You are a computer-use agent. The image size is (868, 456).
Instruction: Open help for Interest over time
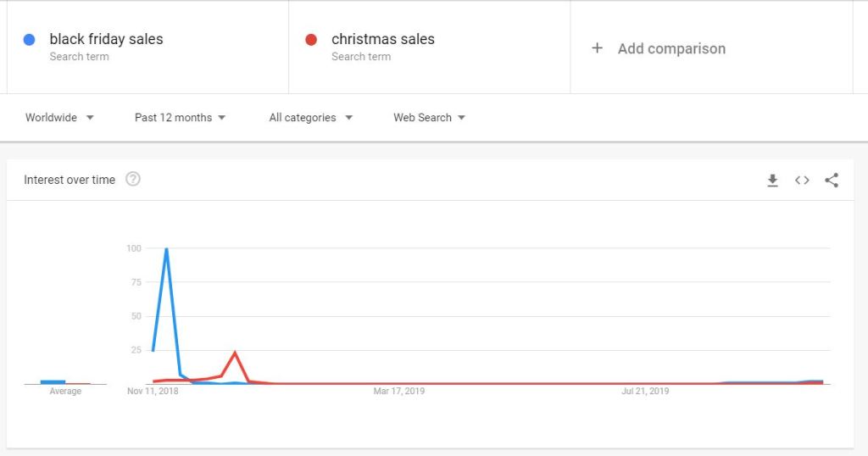point(133,180)
